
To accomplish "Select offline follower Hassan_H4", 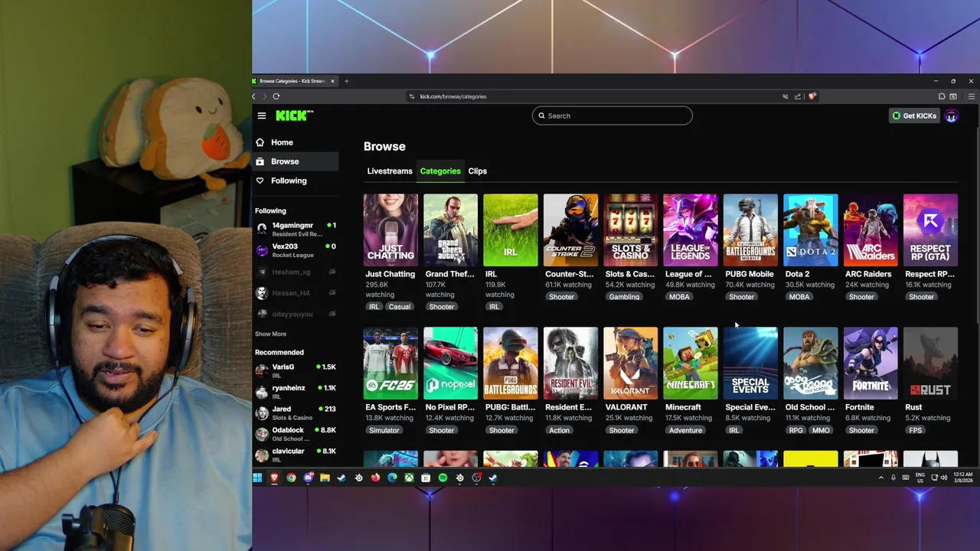I will (x=296, y=292).
